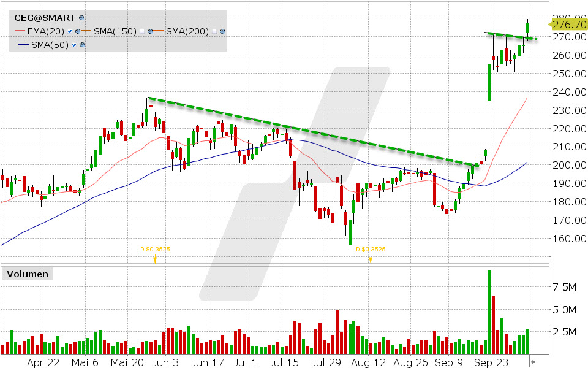Click the SMA(50) legend label

point(50,45)
